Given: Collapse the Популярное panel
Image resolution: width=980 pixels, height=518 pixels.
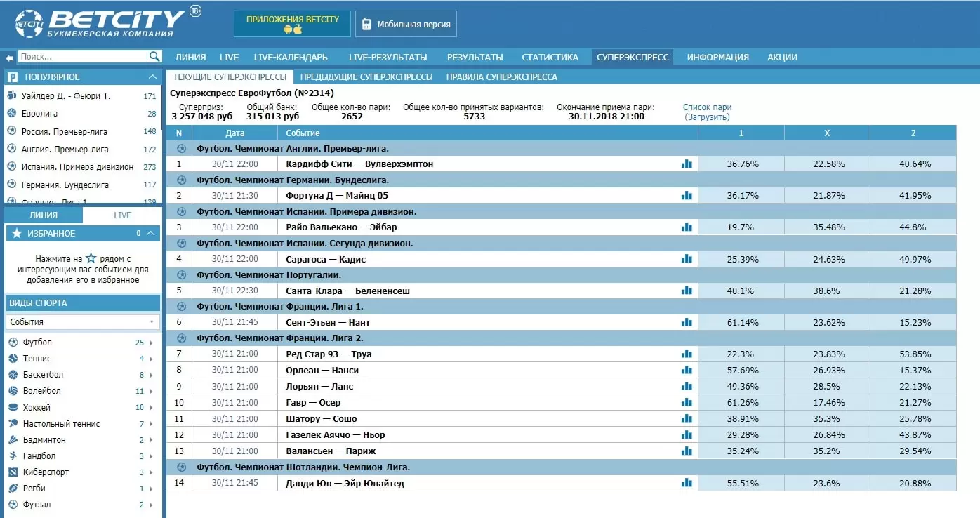Looking at the screenshot, I should pos(152,77).
